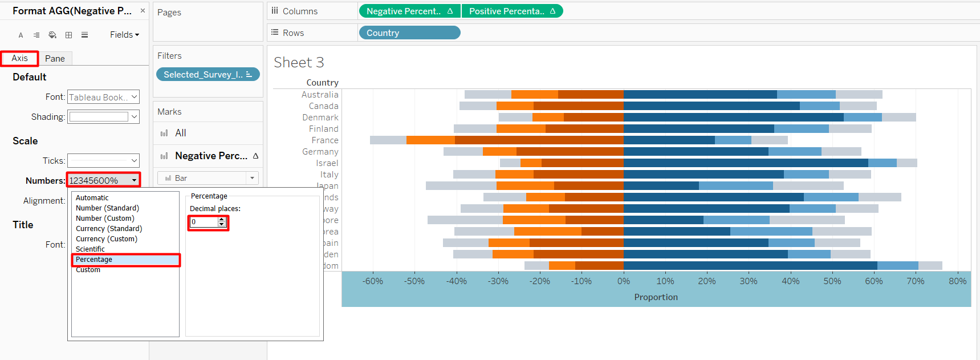Select Number (Custom) from format list
This screenshot has width=980, height=360.
pyautogui.click(x=105, y=219)
